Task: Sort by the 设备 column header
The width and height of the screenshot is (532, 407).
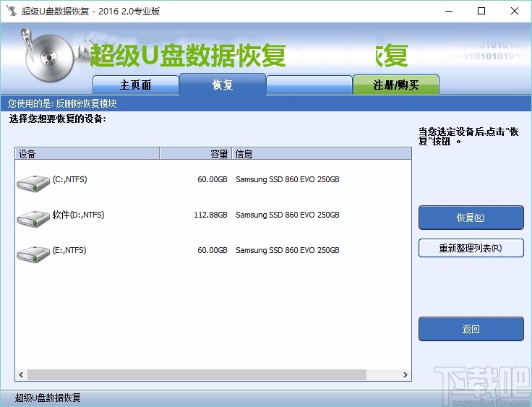Action: click(87, 154)
